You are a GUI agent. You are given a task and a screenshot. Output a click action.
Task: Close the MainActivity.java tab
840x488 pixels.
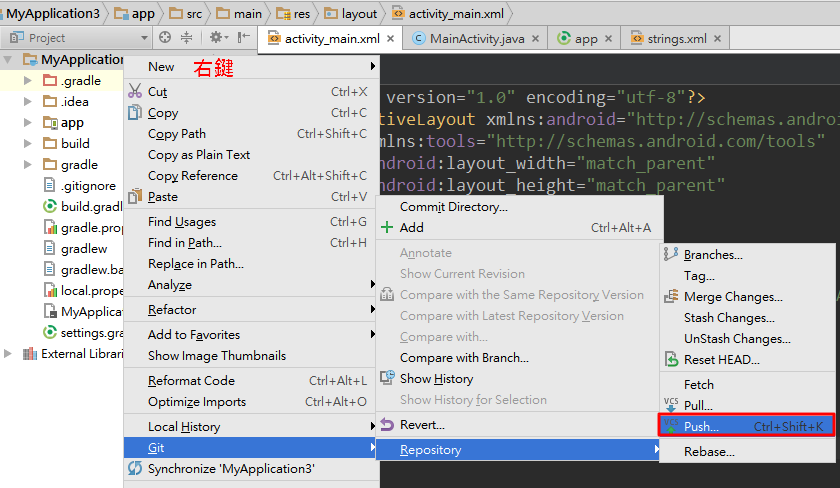click(x=535, y=39)
